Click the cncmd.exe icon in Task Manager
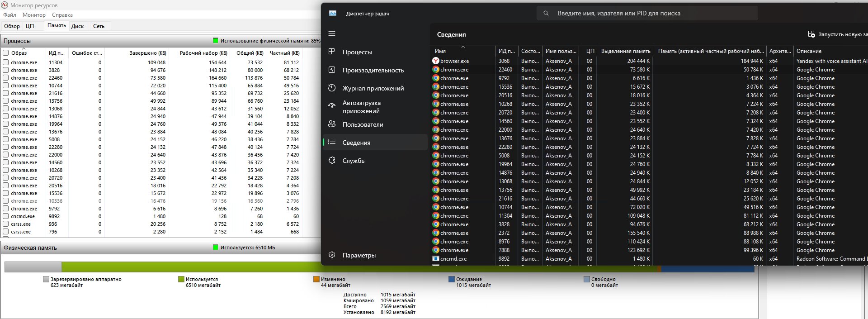This screenshot has width=868, height=319. tap(436, 258)
